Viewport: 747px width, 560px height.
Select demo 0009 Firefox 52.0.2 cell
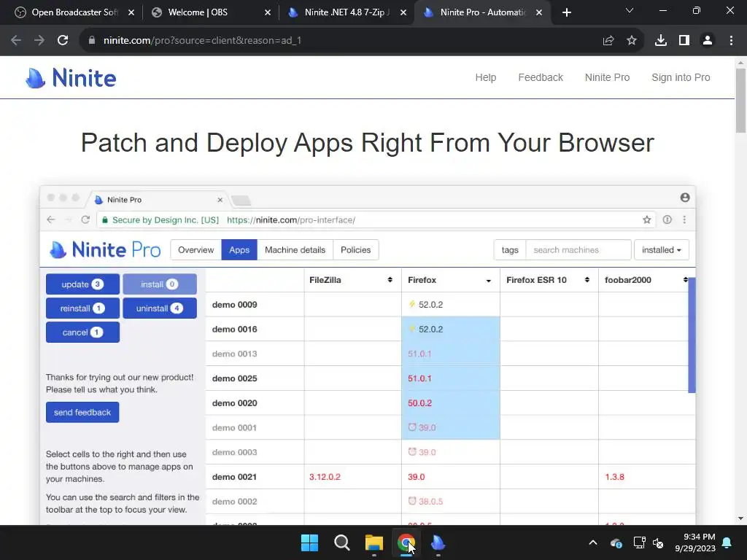pyautogui.click(x=451, y=305)
